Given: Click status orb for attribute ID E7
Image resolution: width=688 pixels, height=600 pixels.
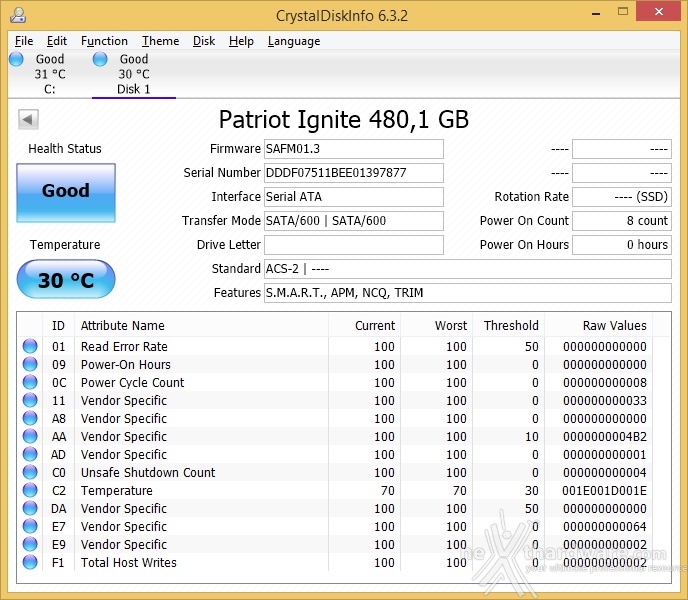Looking at the screenshot, I should coord(30,526).
